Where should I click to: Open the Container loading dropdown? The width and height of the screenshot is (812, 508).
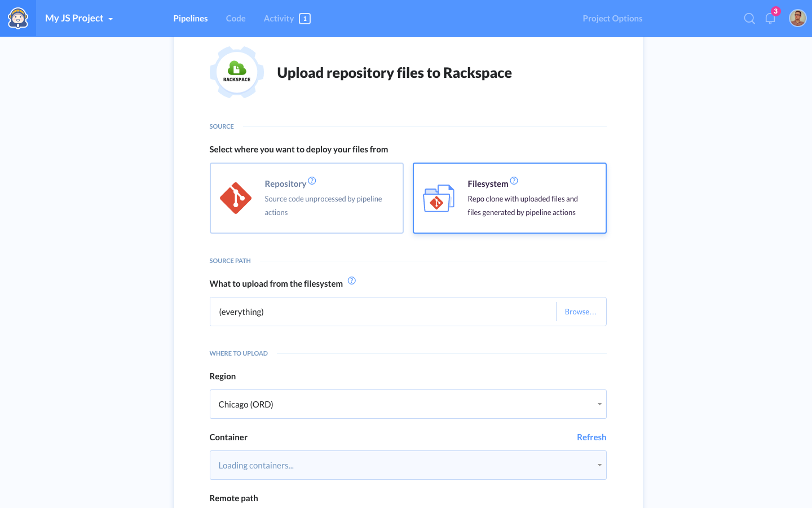(408, 465)
